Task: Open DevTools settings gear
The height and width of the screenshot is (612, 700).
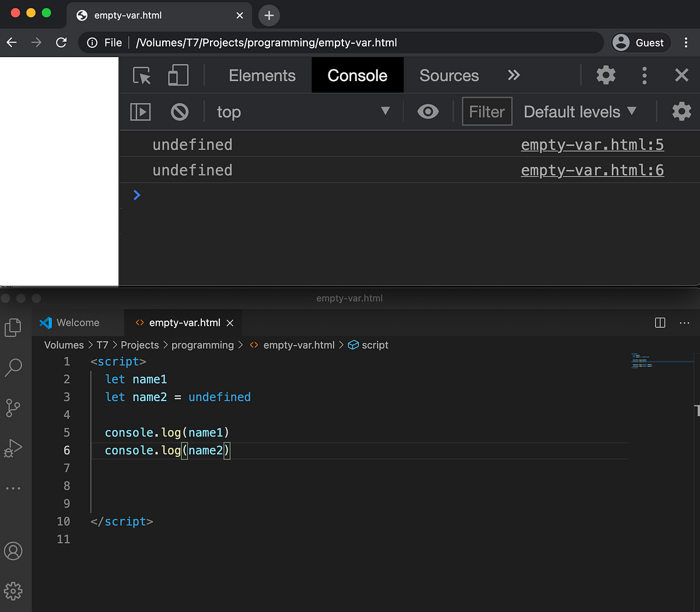Action: point(605,75)
